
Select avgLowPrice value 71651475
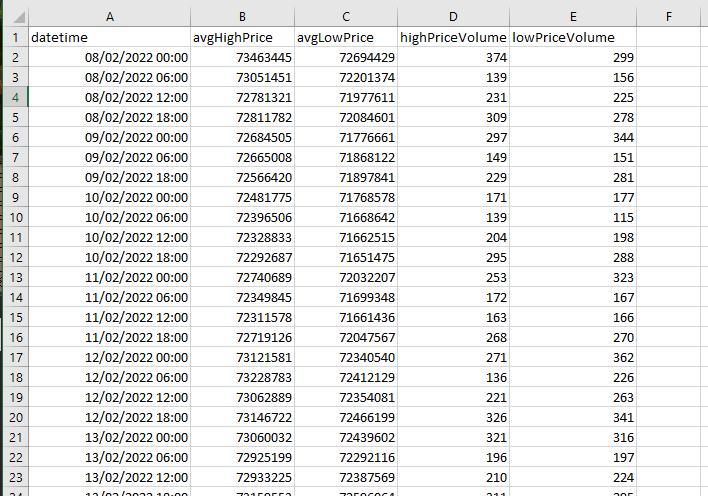[346, 257]
